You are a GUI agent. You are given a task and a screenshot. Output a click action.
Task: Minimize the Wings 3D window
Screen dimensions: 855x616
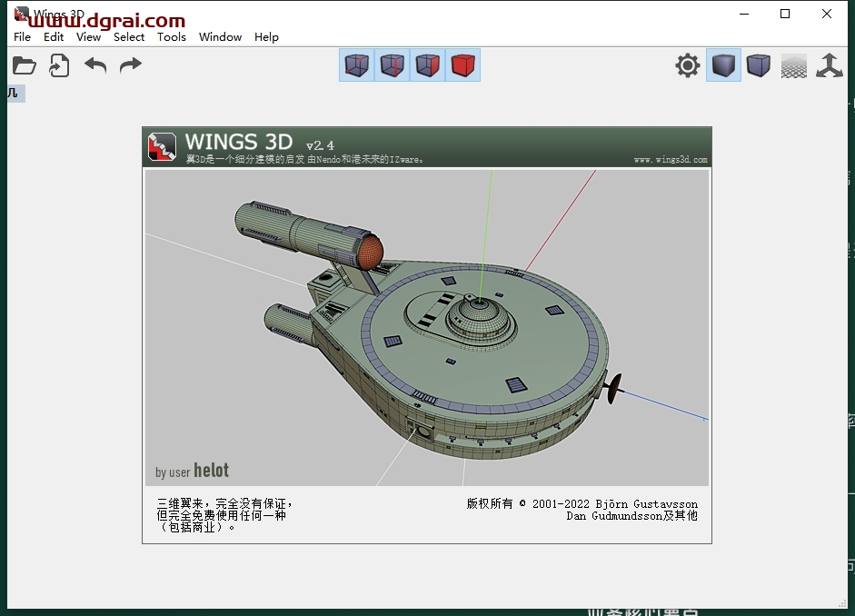[x=744, y=14]
